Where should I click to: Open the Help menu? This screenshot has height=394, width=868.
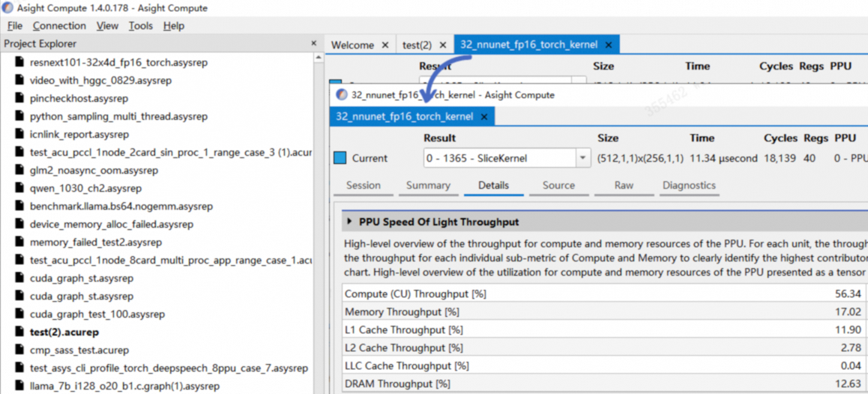(174, 26)
